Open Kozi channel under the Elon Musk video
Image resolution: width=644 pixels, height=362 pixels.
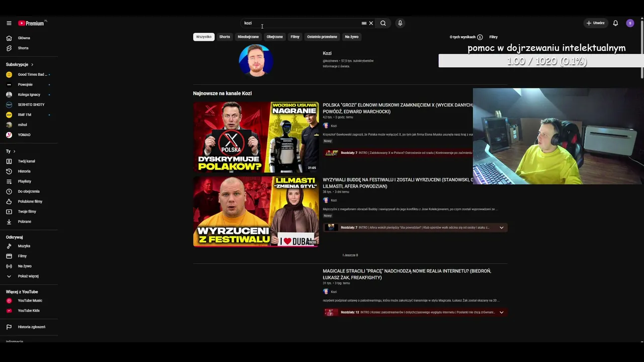(330, 126)
